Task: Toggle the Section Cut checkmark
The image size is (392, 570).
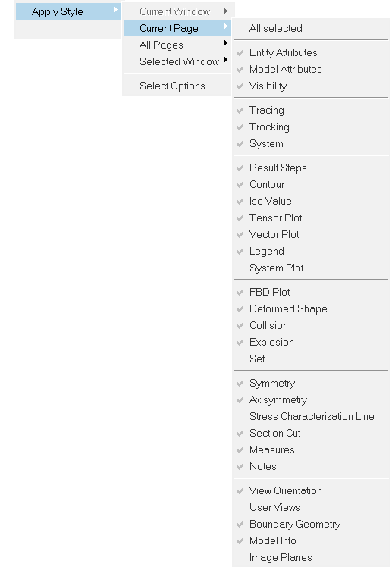Action: tap(311, 434)
